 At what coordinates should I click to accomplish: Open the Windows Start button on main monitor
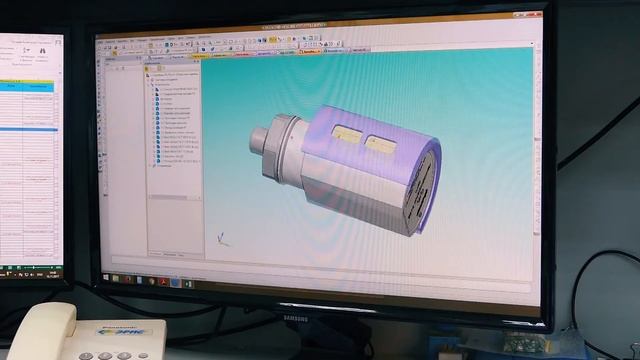(x=106, y=278)
